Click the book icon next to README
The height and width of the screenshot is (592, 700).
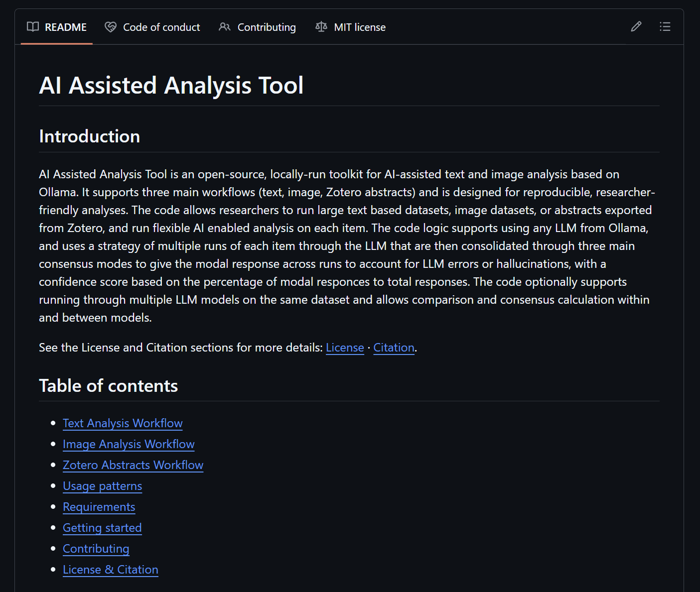[32, 27]
